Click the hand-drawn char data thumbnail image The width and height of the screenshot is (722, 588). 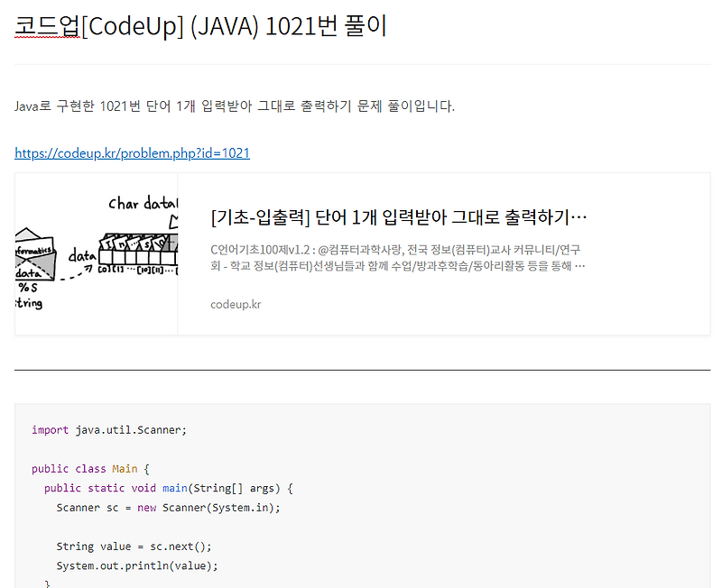point(96,253)
